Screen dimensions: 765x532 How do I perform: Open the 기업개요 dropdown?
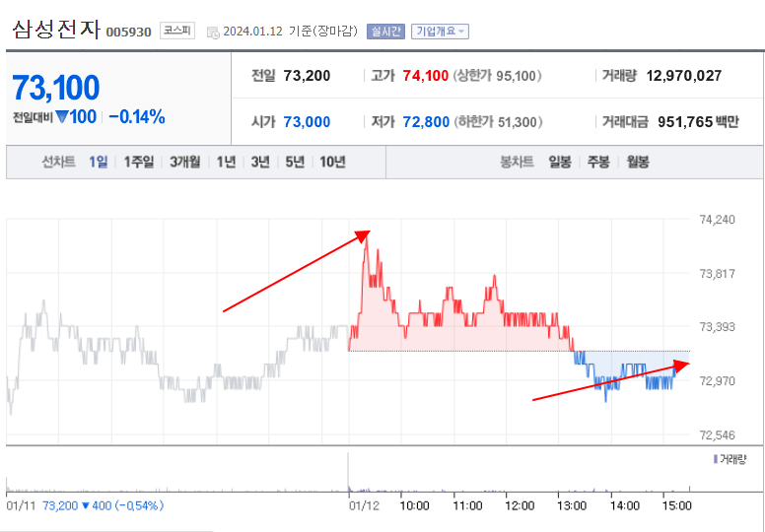[440, 32]
